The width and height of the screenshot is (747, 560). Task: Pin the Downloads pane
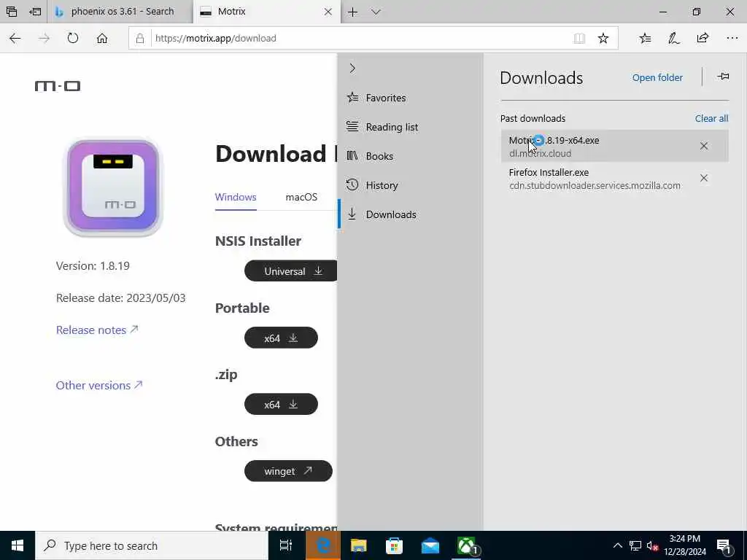[x=723, y=77]
